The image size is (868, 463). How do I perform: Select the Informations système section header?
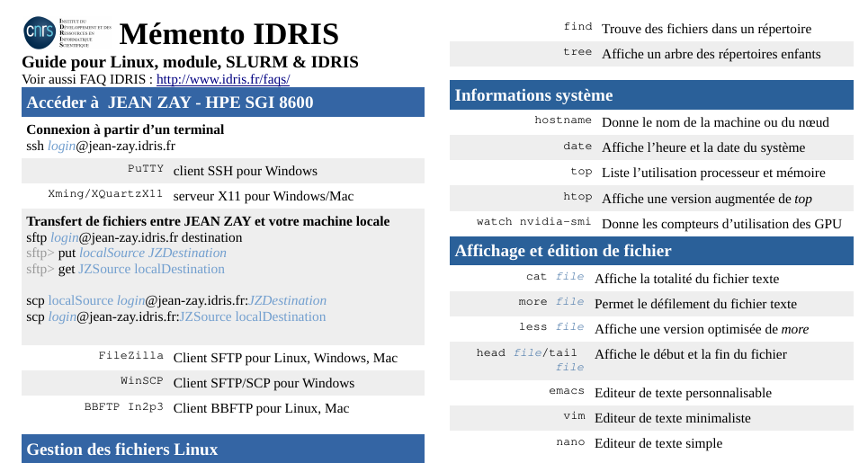pyautogui.click(x=533, y=95)
